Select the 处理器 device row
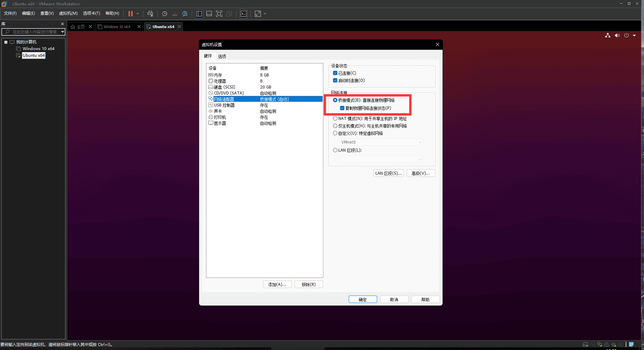The width and height of the screenshot is (644, 350). (265, 81)
